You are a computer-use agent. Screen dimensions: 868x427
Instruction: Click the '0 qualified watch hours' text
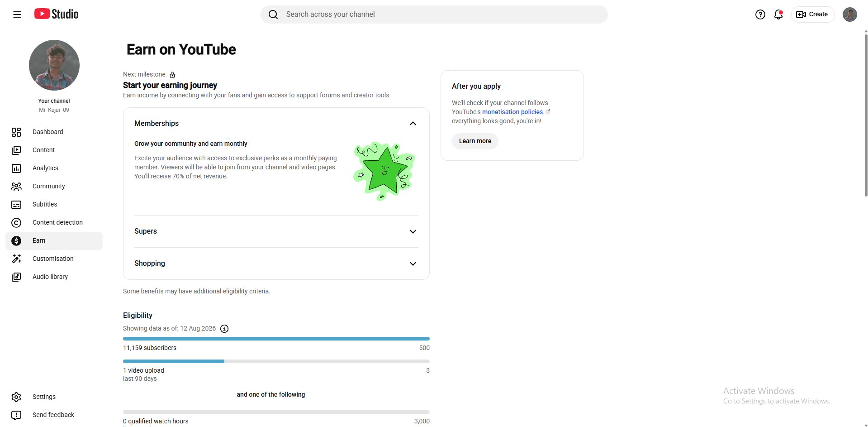pyautogui.click(x=156, y=421)
